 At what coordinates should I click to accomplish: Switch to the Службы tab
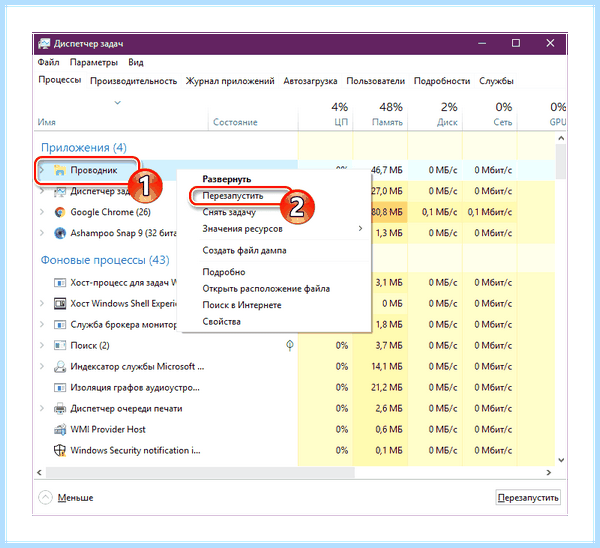(496, 81)
